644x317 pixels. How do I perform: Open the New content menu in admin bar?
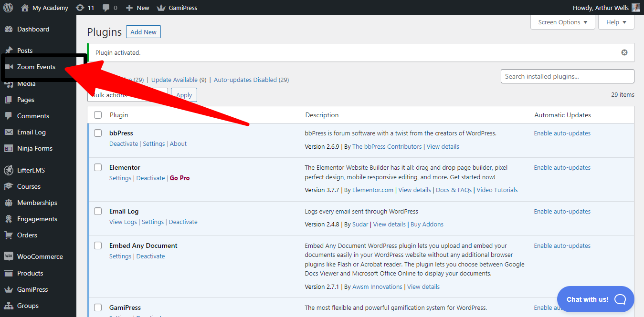click(137, 8)
